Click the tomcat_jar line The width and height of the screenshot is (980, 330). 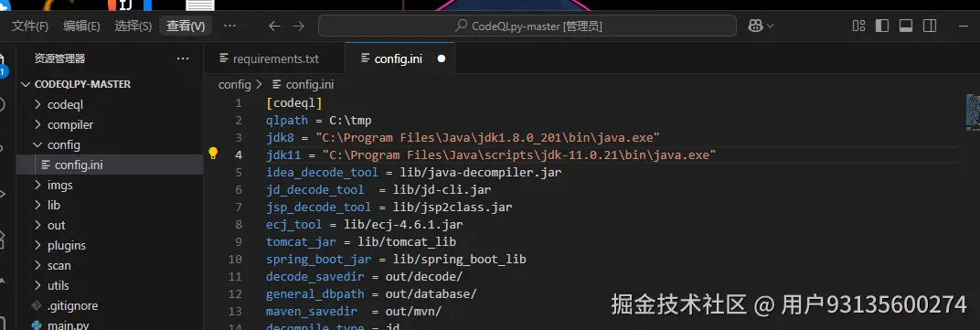361,241
